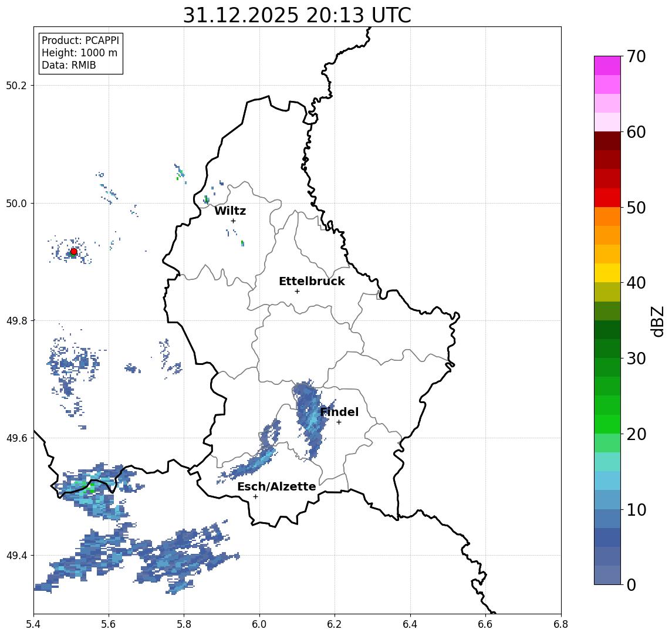This screenshot has height=636, width=672.
Task: Click the plus marker below Ettelbruck
Action: tap(297, 292)
